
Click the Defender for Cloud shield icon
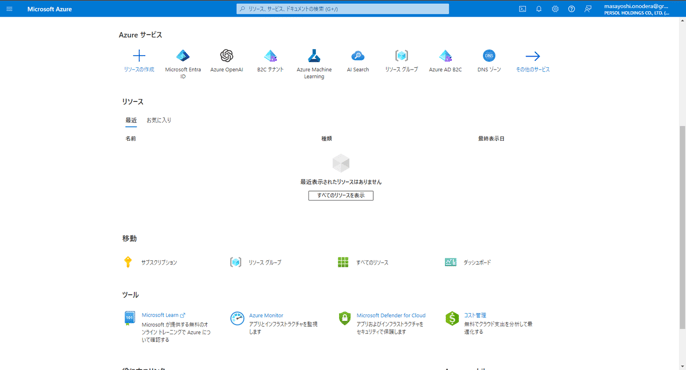point(345,318)
